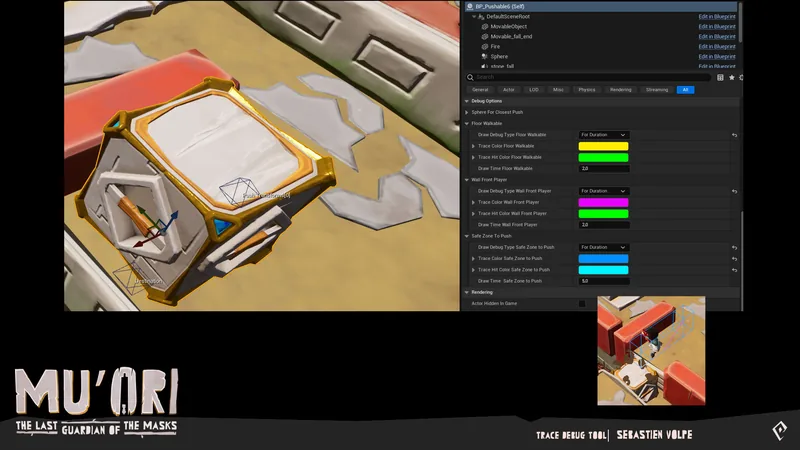Collapse the Debug Options category
Image resolution: width=800 pixels, height=450 pixels.
click(467, 101)
